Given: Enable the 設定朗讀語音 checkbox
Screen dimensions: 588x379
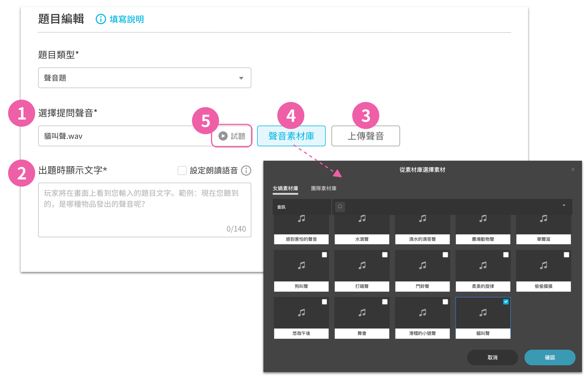Looking at the screenshot, I should coord(182,170).
